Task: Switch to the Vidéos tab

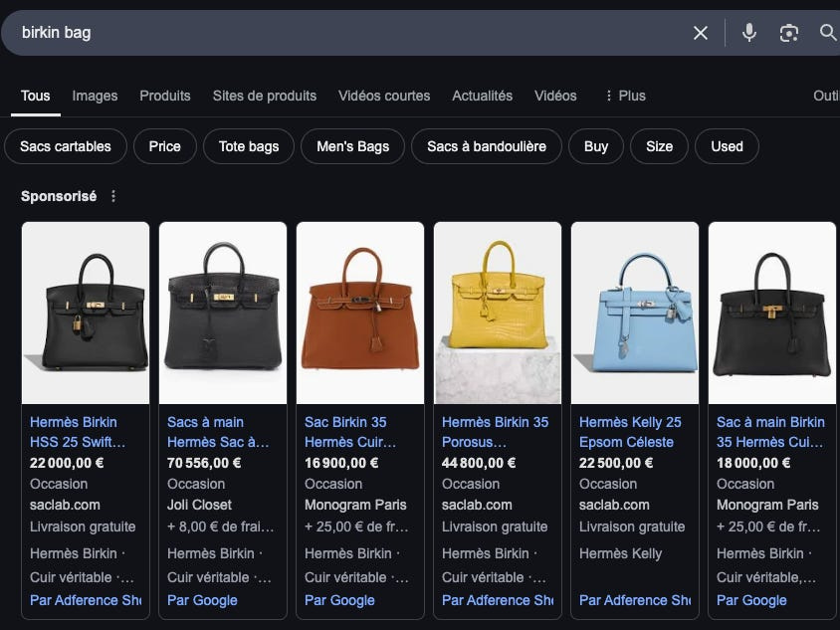Action: coord(555,96)
